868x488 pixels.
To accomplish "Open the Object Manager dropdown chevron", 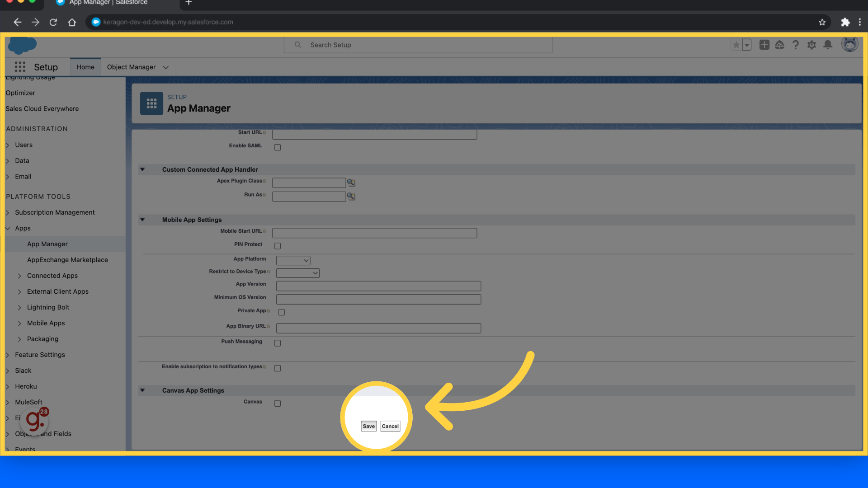I will [x=166, y=67].
